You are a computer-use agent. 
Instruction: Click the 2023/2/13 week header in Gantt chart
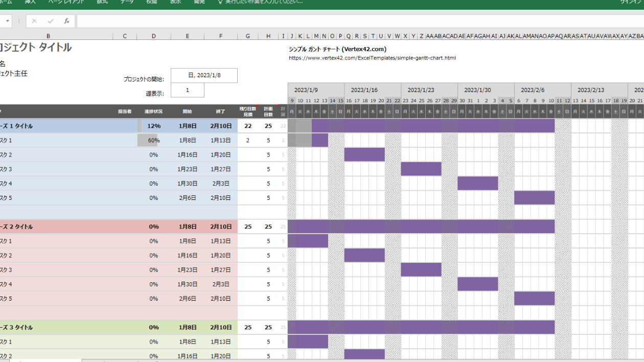[x=600, y=90]
